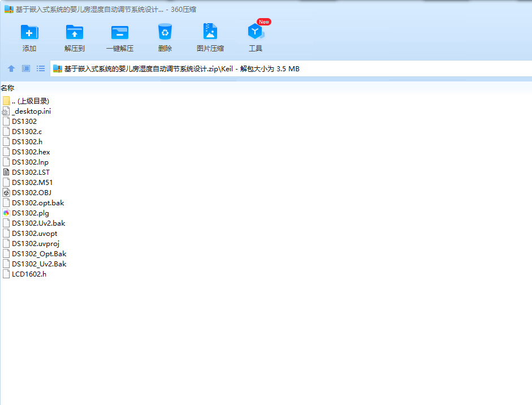This screenshot has width=532, height=405.
Task: Select the DS1302.c source file
Action: 27,131
